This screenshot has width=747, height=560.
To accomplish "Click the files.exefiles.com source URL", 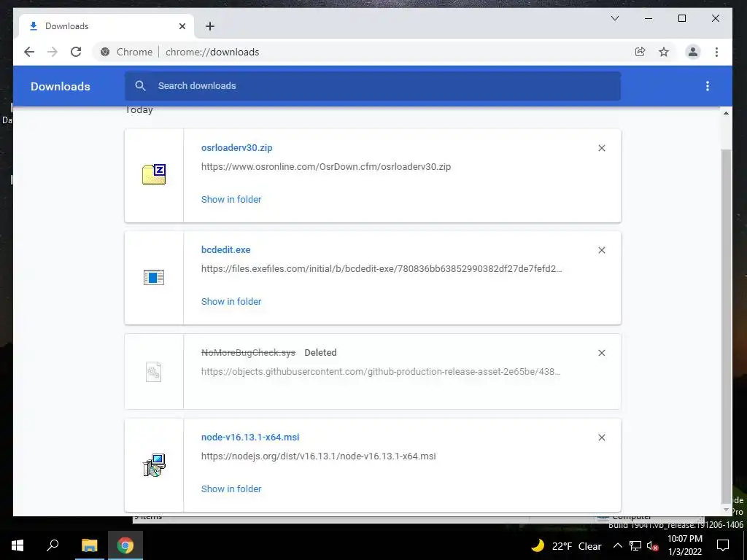I will [x=382, y=268].
